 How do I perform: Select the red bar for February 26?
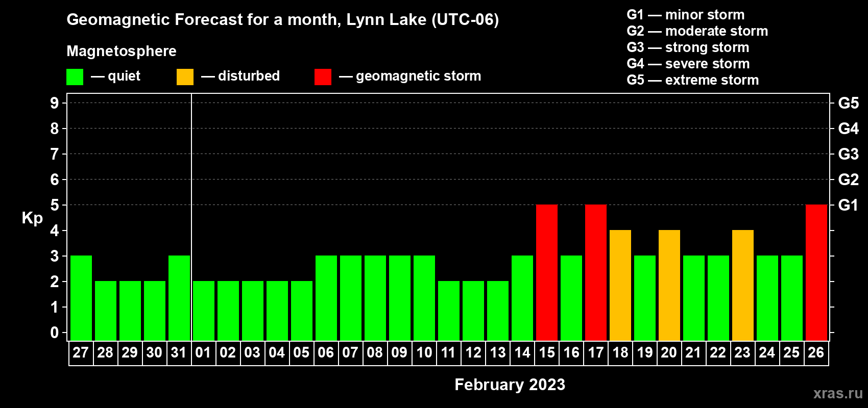816,272
